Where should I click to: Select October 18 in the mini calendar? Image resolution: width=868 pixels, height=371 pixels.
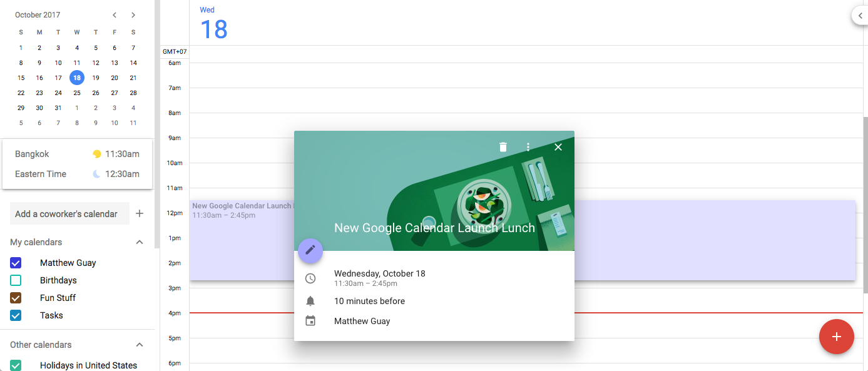77,78
